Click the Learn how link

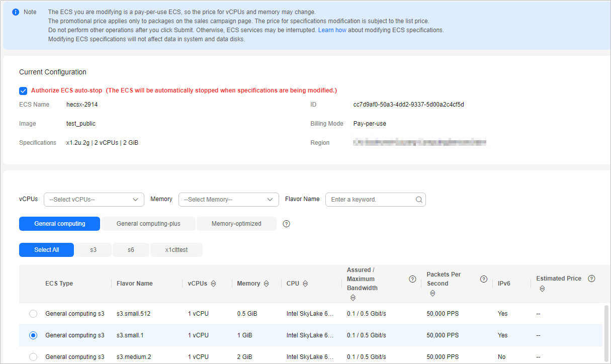332,30
